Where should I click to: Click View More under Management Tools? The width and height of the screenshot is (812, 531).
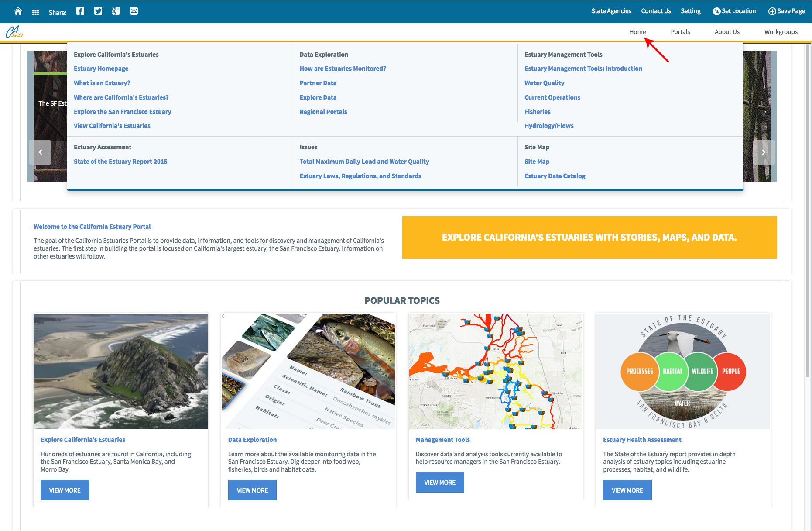440,482
